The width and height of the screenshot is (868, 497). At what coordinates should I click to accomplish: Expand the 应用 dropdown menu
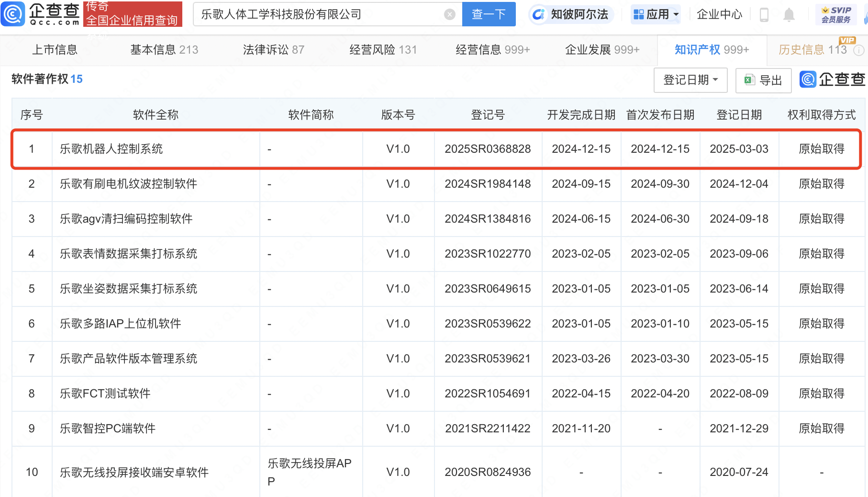[x=676, y=15]
